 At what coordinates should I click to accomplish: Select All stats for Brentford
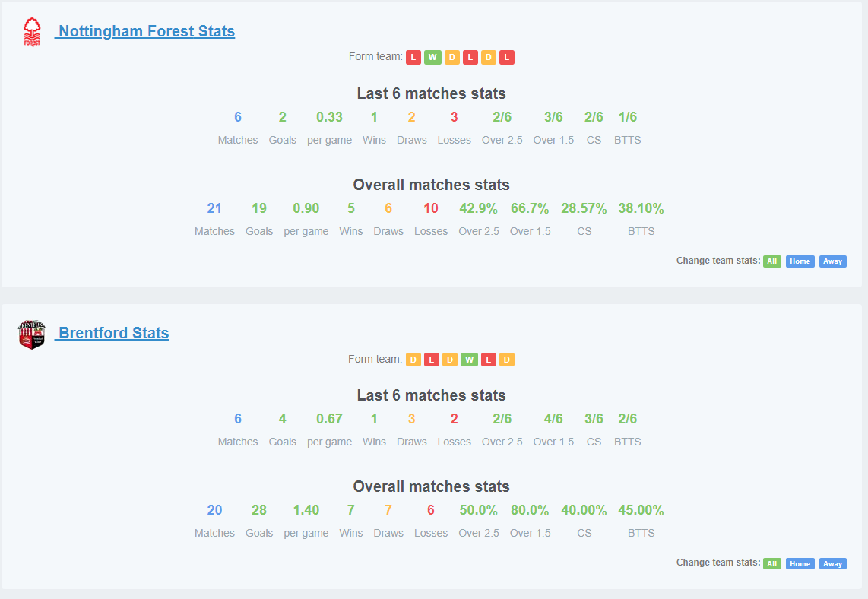tap(771, 563)
